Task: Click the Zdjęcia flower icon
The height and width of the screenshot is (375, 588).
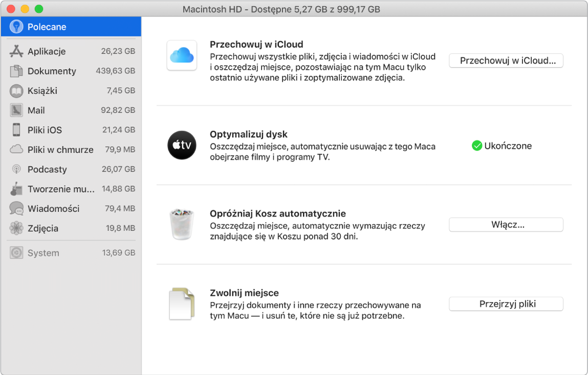Action: coord(15,228)
